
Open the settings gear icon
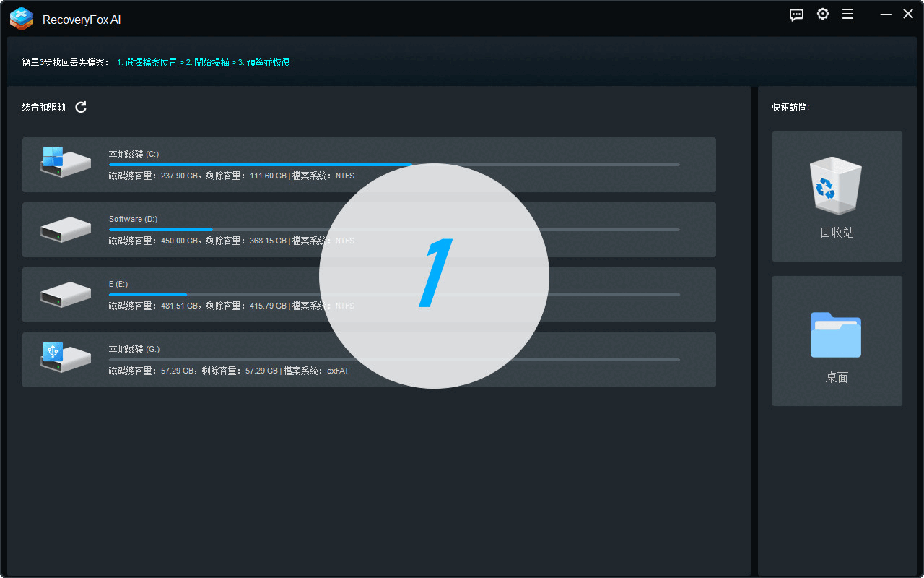[822, 14]
